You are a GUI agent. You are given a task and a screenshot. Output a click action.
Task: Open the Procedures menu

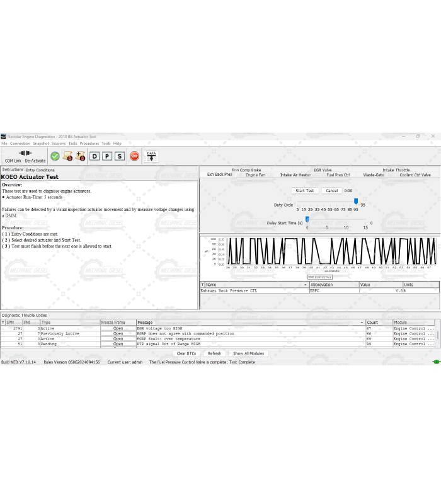click(x=89, y=144)
